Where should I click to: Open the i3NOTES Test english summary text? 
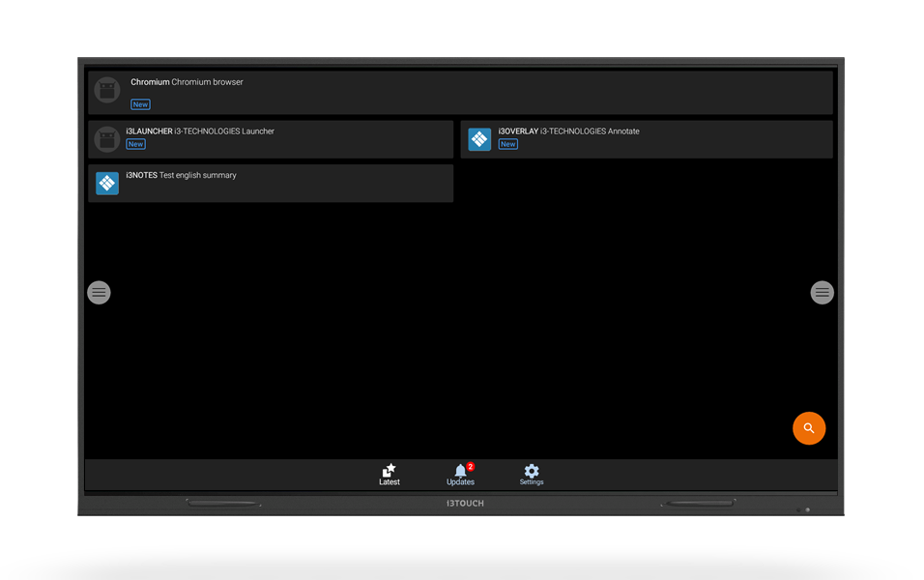point(181,175)
